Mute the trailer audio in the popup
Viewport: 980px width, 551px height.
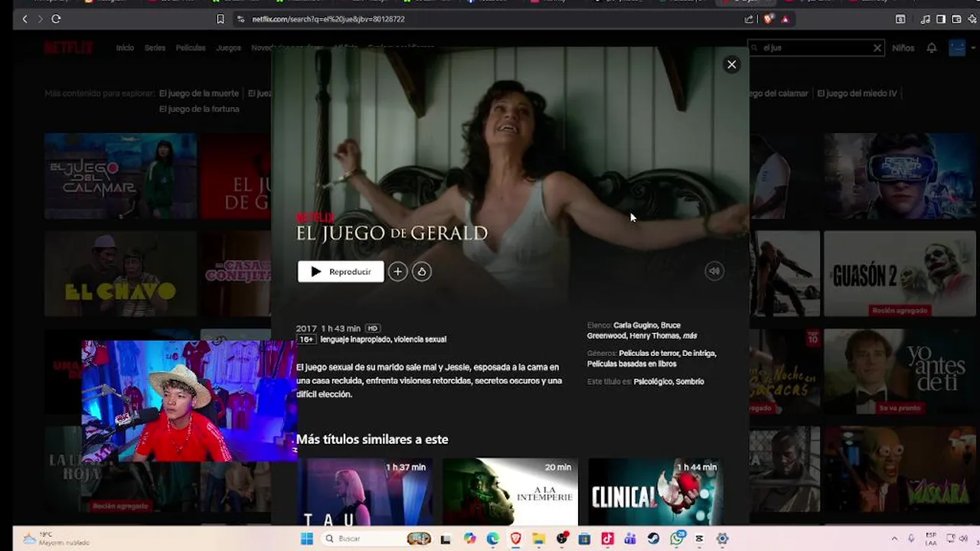coord(714,271)
